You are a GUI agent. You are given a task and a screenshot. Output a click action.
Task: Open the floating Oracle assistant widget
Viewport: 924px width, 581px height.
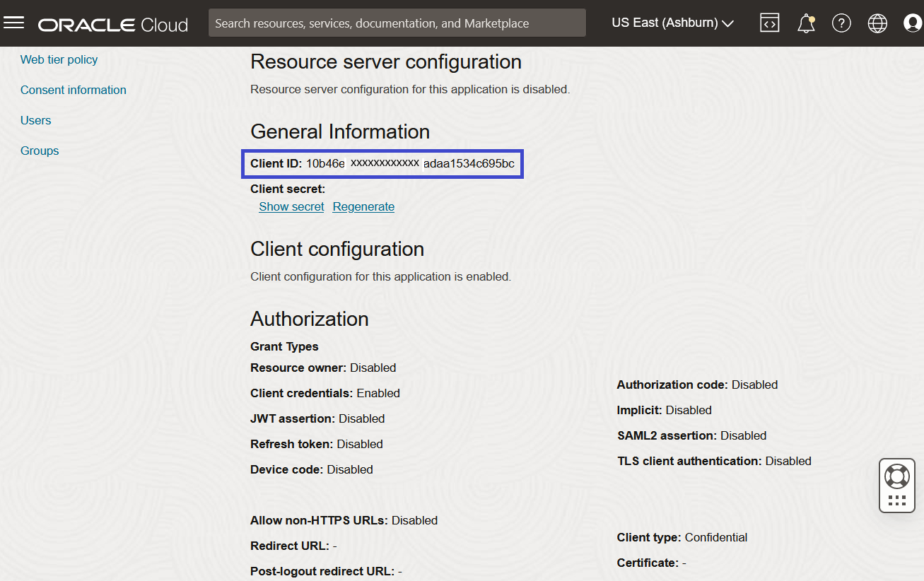pos(896,477)
